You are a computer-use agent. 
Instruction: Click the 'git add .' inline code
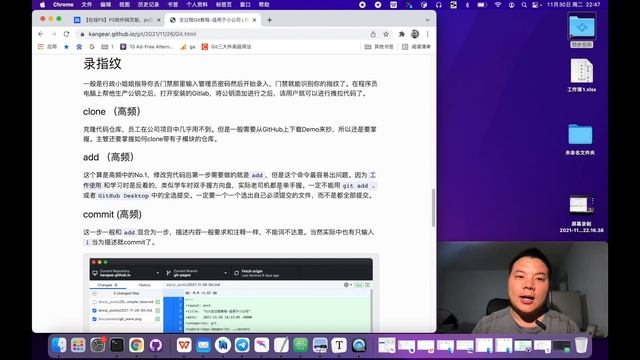[358, 185]
